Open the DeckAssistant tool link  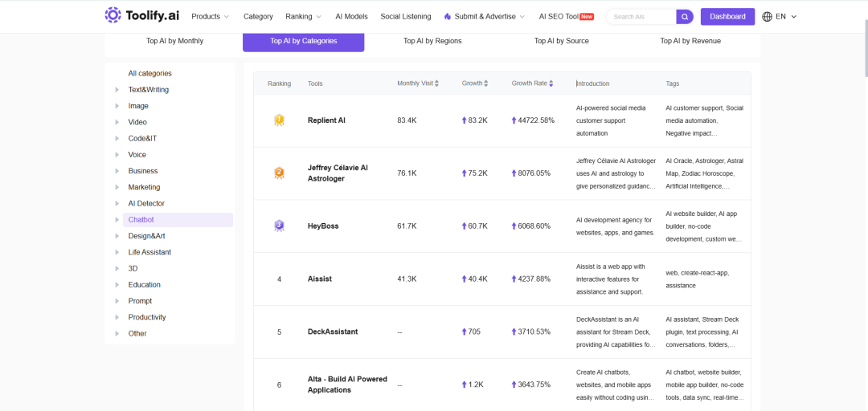click(333, 332)
